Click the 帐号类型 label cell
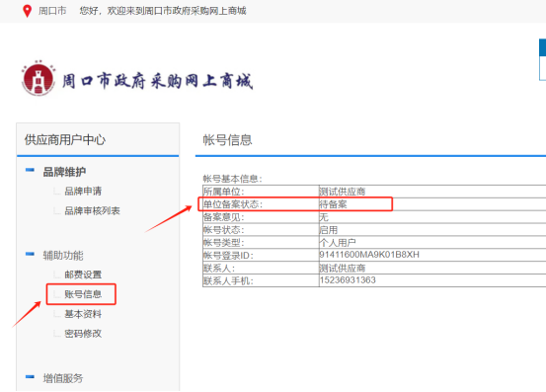 click(x=261, y=243)
